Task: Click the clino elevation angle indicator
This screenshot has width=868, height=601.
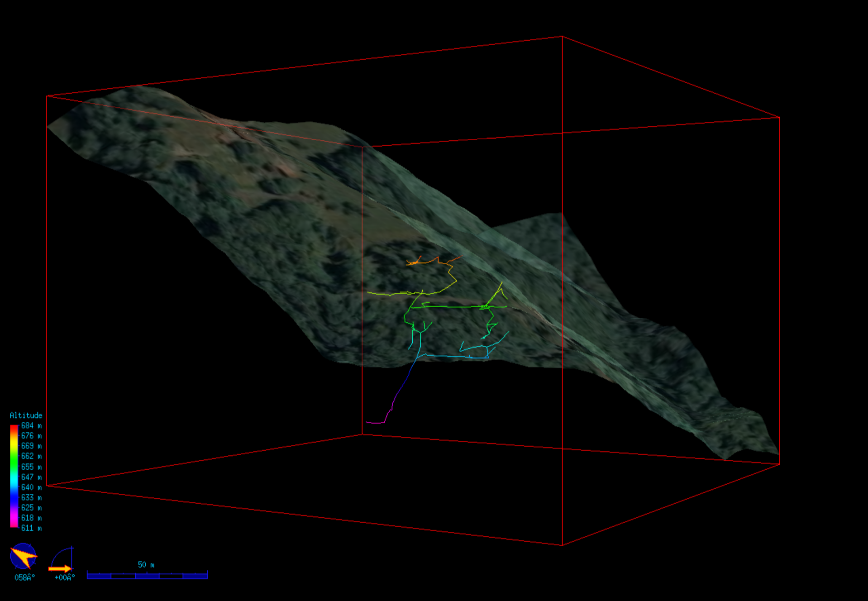Action: pyautogui.click(x=61, y=559)
